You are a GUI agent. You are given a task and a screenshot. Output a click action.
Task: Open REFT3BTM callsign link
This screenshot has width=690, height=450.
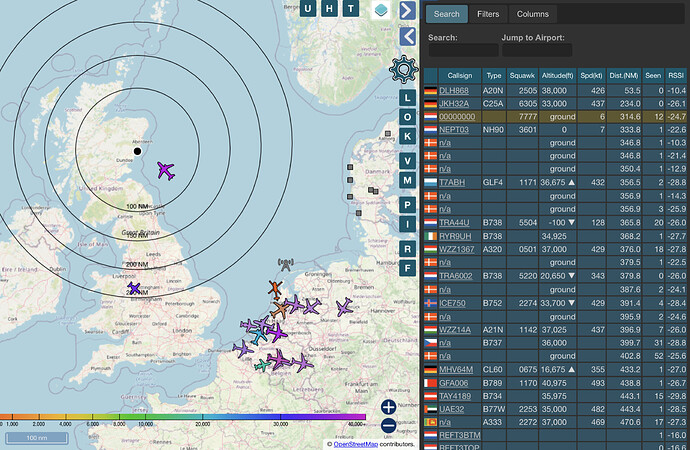point(459,435)
